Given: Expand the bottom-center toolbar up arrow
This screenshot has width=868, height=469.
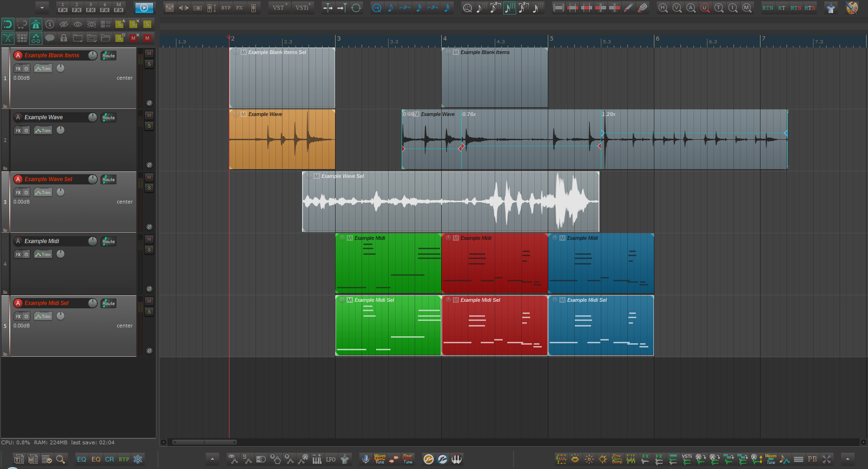Looking at the screenshot, I should 212,459.
